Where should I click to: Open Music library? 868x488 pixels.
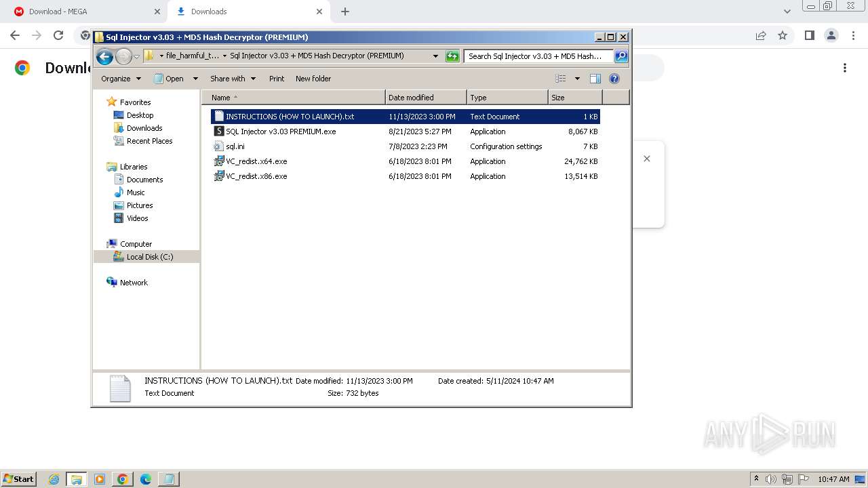click(x=136, y=192)
